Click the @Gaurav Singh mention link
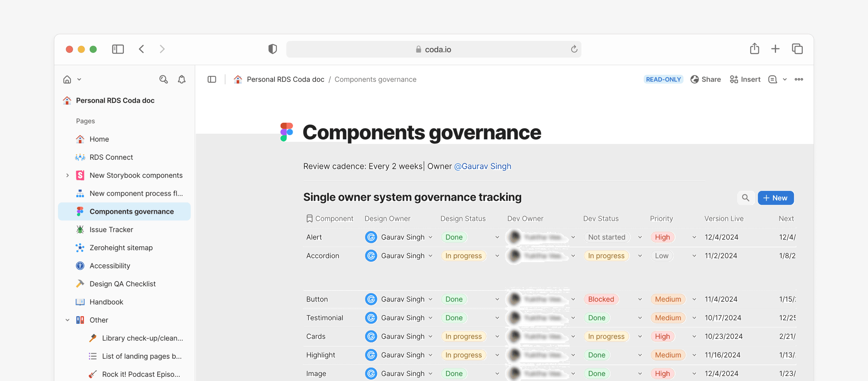Image resolution: width=868 pixels, height=381 pixels. pyautogui.click(x=482, y=166)
